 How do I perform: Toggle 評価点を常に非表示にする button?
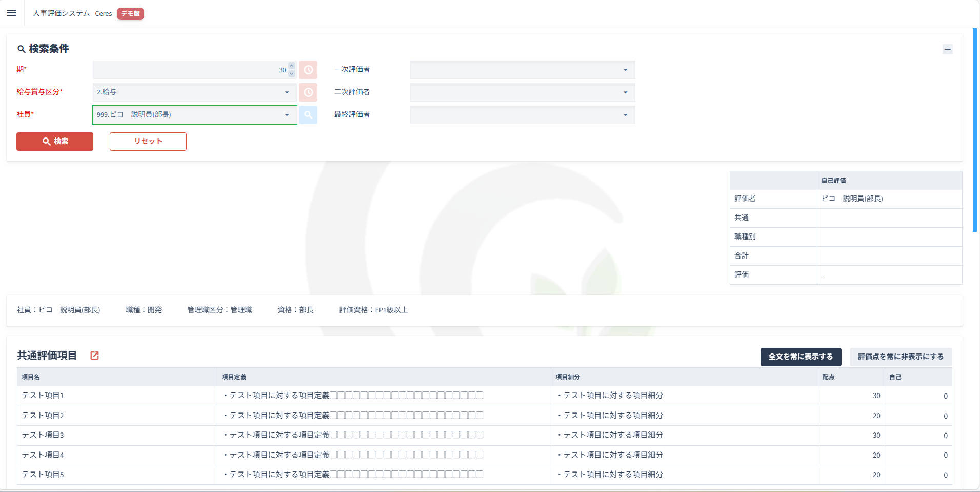click(x=901, y=357)
